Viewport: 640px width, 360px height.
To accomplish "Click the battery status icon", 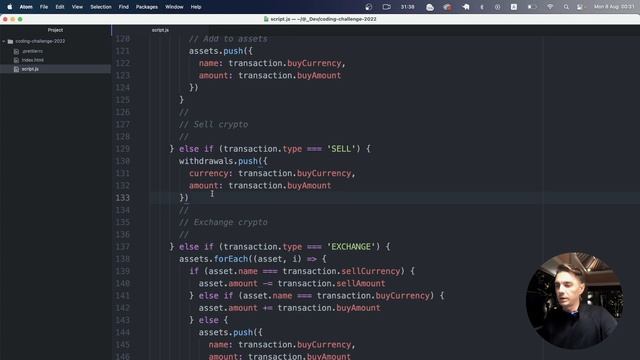I will pyautogui.click(x=532, y=7).
